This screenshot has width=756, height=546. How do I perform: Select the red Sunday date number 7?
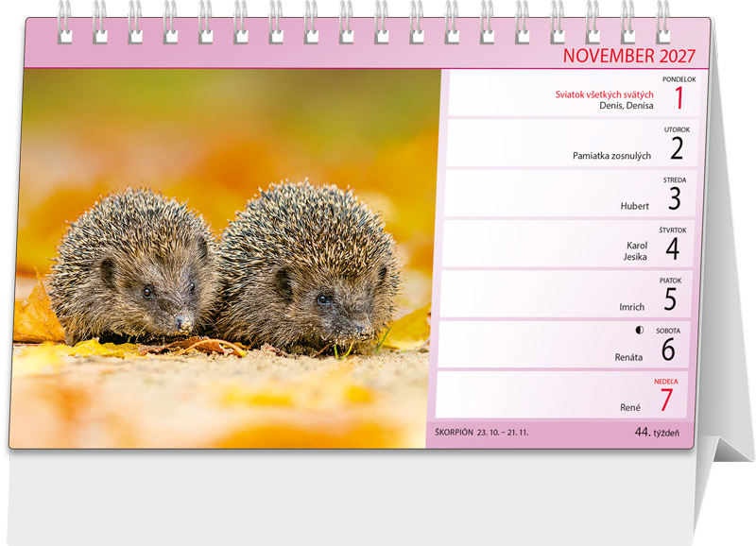point(666,400)
